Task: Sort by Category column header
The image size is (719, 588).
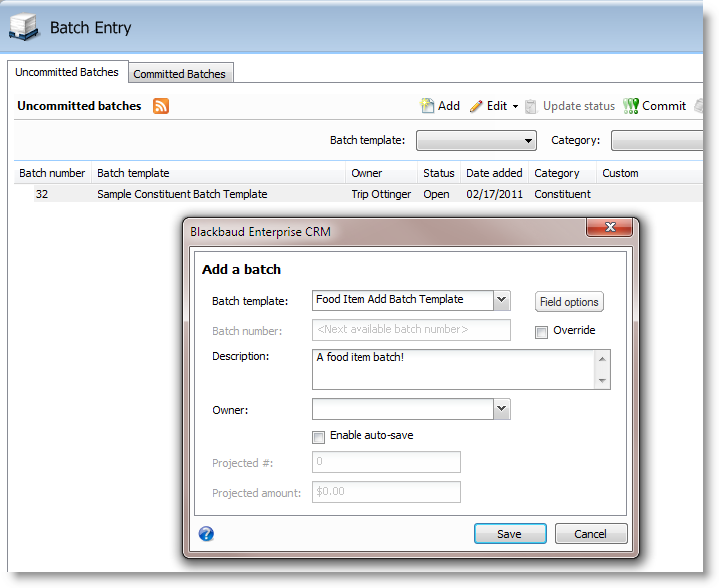Action: pyautogui.click(x=562, y=173)
